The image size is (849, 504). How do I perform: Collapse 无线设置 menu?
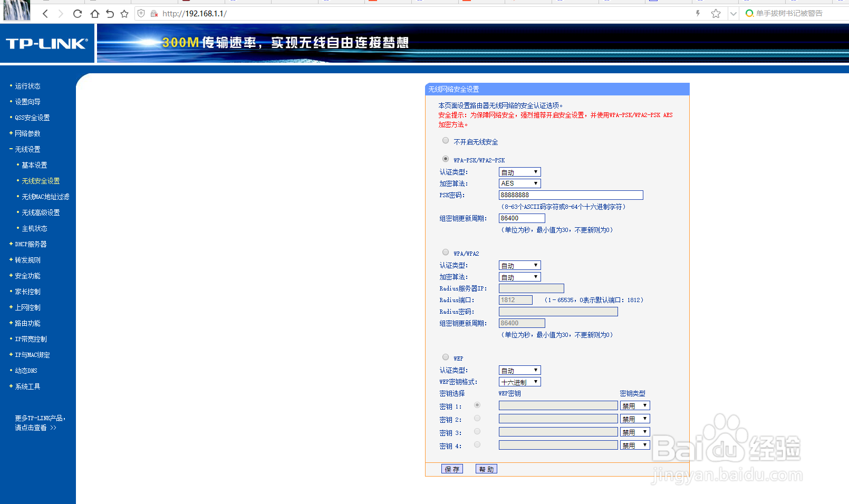[27, 149]
